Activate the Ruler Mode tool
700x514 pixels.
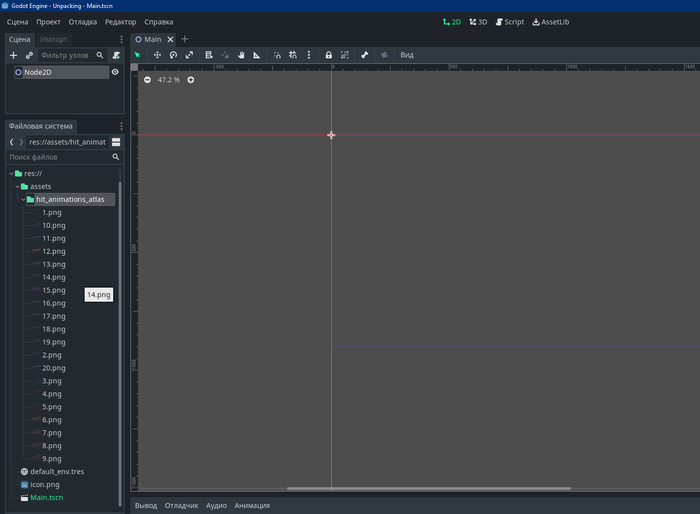click(x=257, y=55)
